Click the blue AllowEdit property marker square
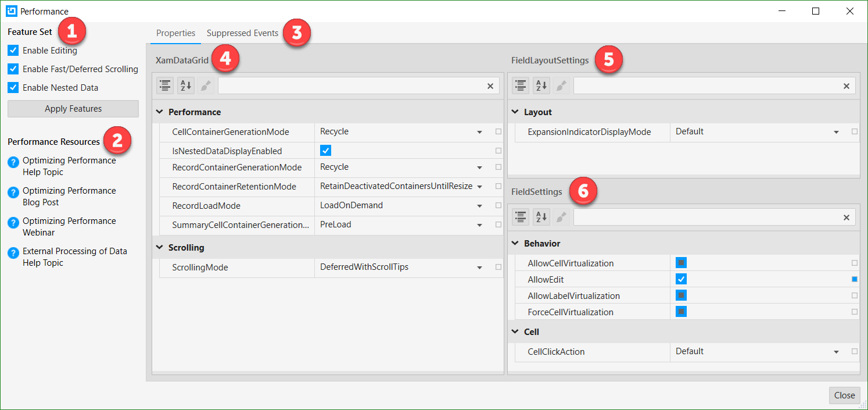Screen dimensions: 868x410 (x=855, y=279)
